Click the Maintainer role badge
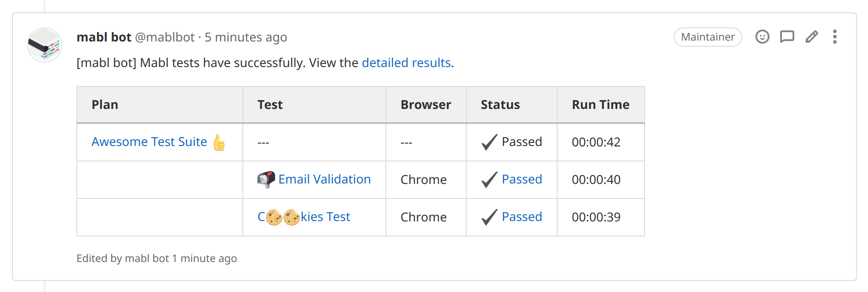 tap(707, 37)
